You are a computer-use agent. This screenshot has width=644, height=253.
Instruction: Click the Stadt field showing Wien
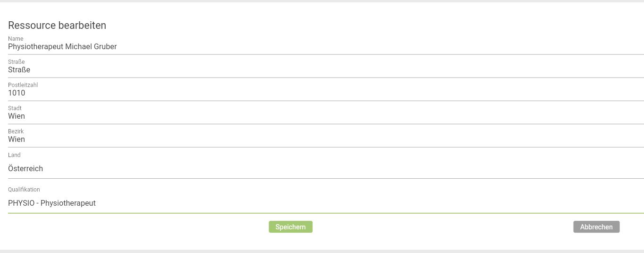pos(326,116)
